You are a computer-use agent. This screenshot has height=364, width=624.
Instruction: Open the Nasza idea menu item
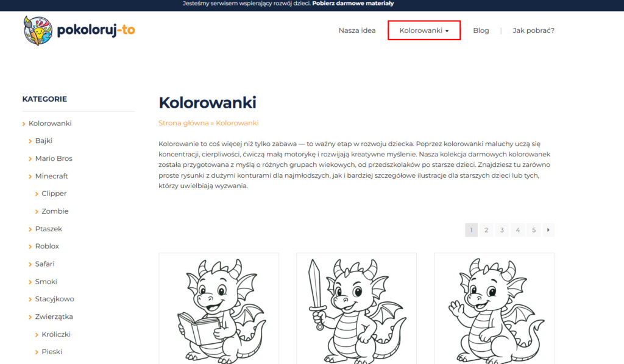357,30
